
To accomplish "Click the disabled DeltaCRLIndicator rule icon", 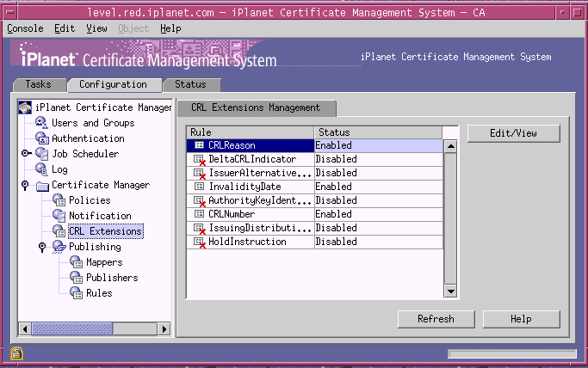I will 200,159.
